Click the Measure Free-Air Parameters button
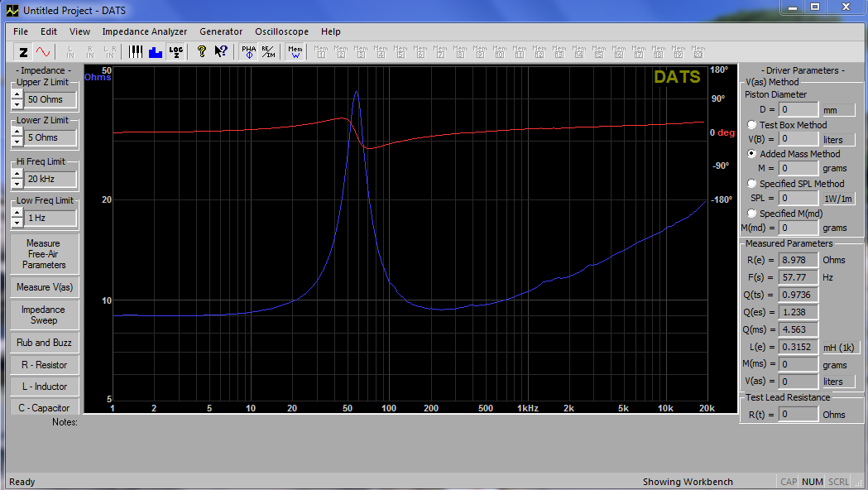This screenshot has height=490, width=868. pos(45,254)
